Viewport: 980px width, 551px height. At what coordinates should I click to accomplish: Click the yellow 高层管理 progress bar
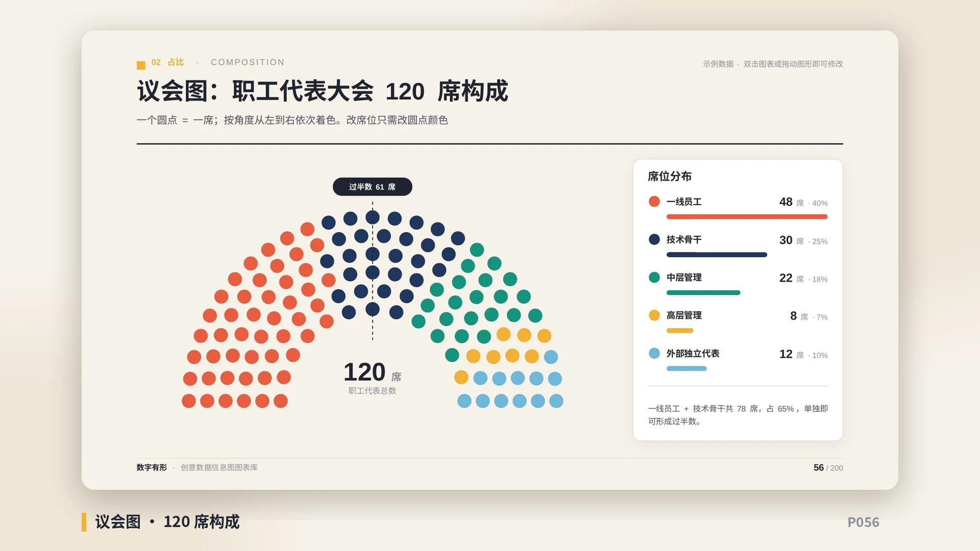coord(680,331)
